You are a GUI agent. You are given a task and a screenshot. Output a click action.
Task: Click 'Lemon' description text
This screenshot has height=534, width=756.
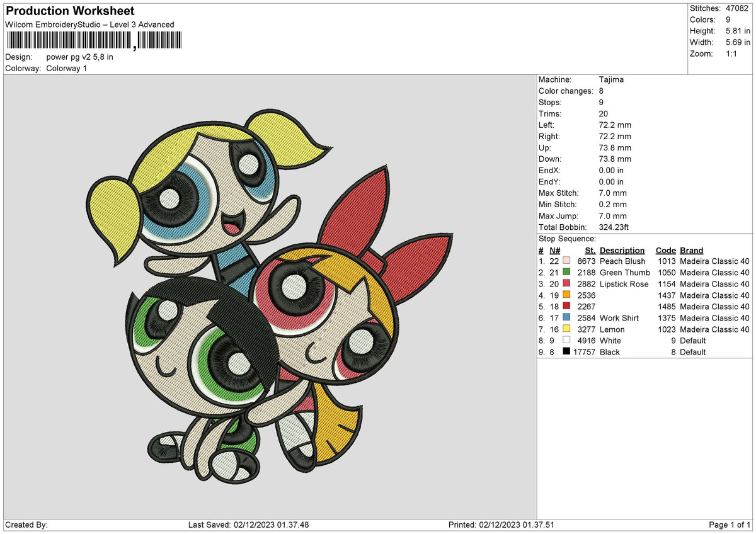pyautogui.click(x=612, y=329)
